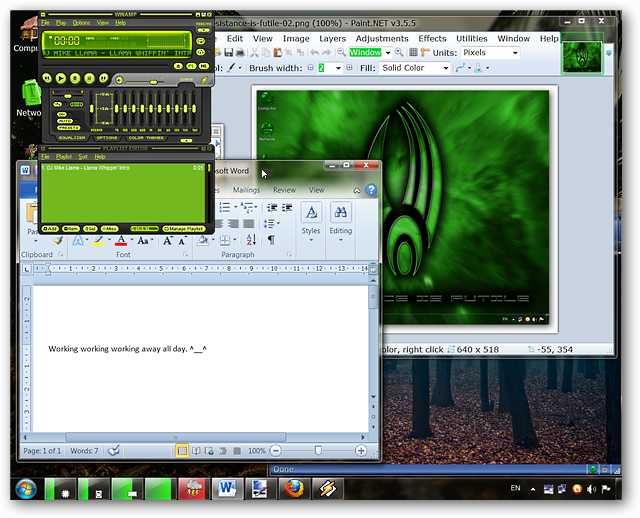Decrease brush width with minus icon
640x518 pixels.
(x=311, y=68)
